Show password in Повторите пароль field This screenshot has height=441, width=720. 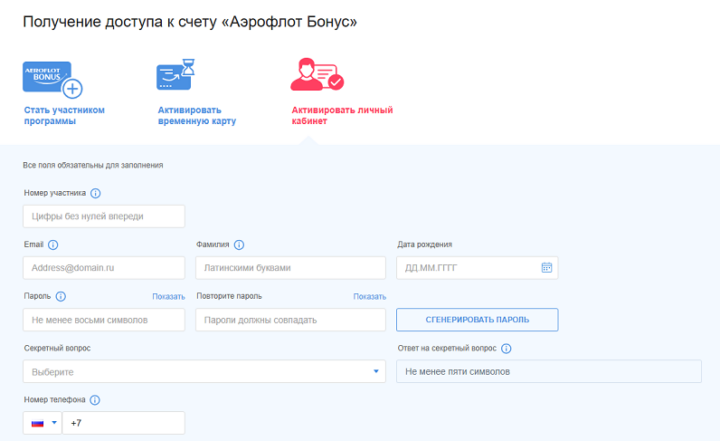[370, 297]
